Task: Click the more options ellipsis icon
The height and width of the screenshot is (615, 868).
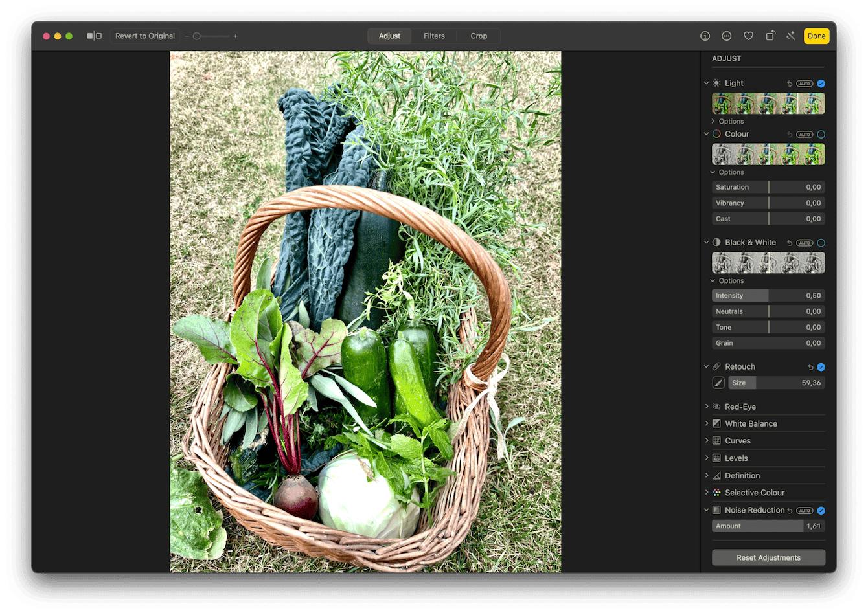Action: (726, 36)
